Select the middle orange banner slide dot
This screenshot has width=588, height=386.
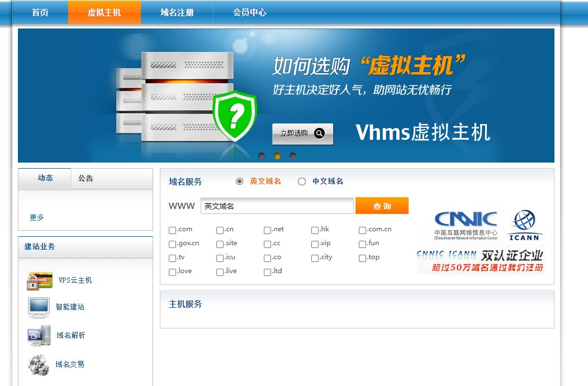point(277,156)
